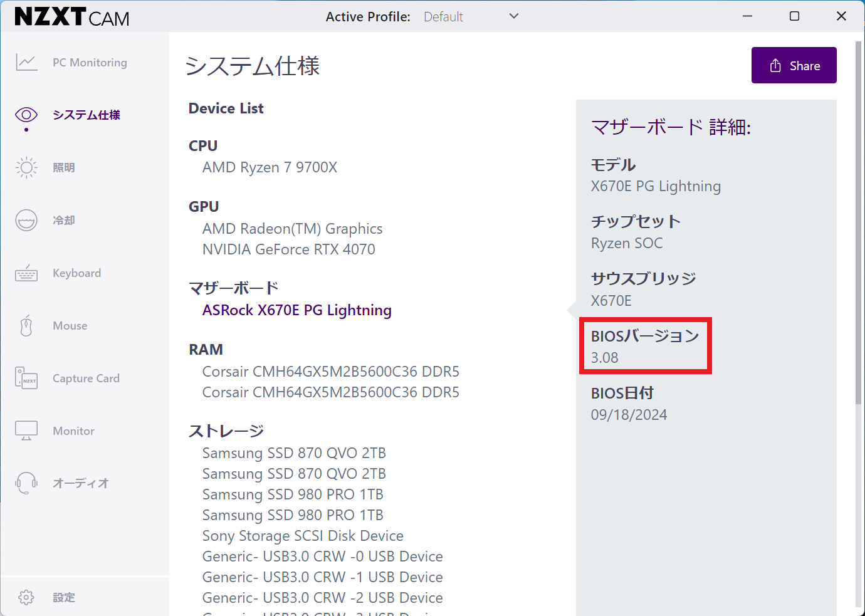The width and height of the screenshot is (865, 616).
Task: Select first Corsair CMH64GX5M2B5600C36 DDR5 row
Action: [x=331, y=372]
